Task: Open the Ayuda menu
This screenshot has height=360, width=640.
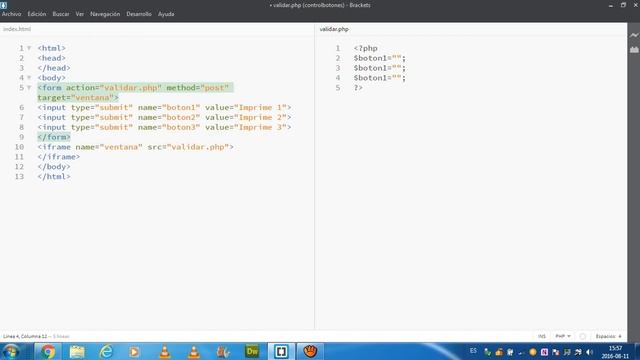Action: 166,14
